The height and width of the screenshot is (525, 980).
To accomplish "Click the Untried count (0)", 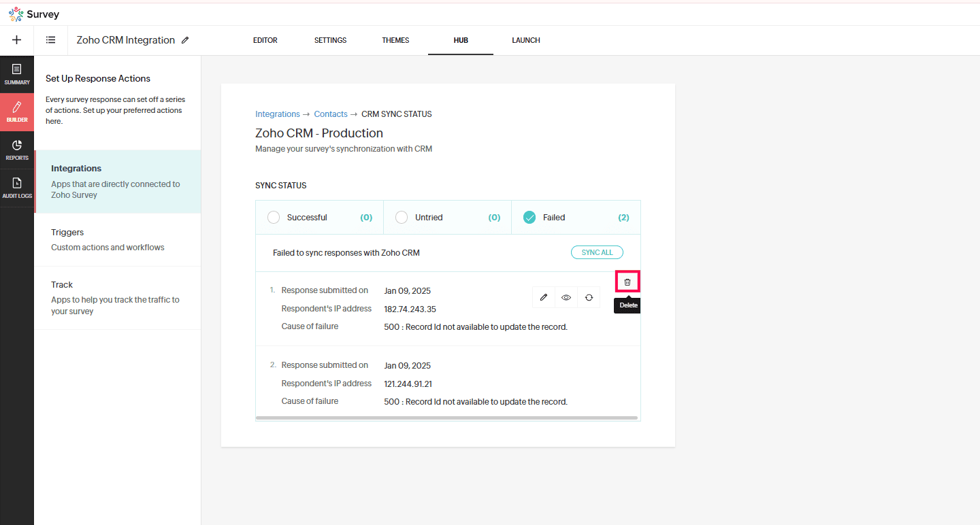I will (494, 218).
